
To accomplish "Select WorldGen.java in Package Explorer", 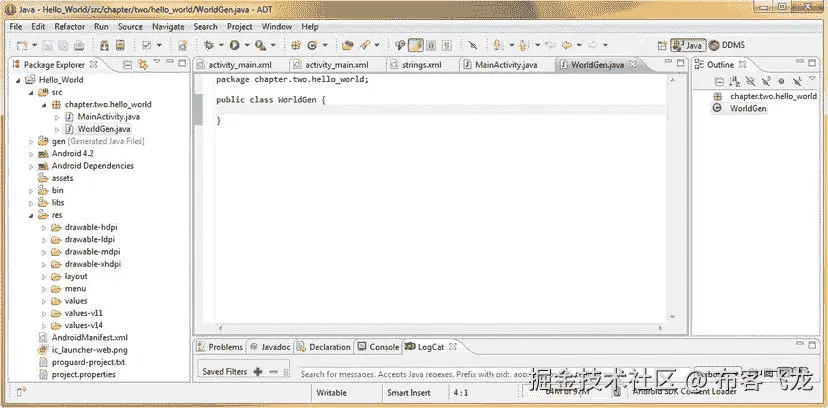I will pyautogui.click(x=104, y=129).
